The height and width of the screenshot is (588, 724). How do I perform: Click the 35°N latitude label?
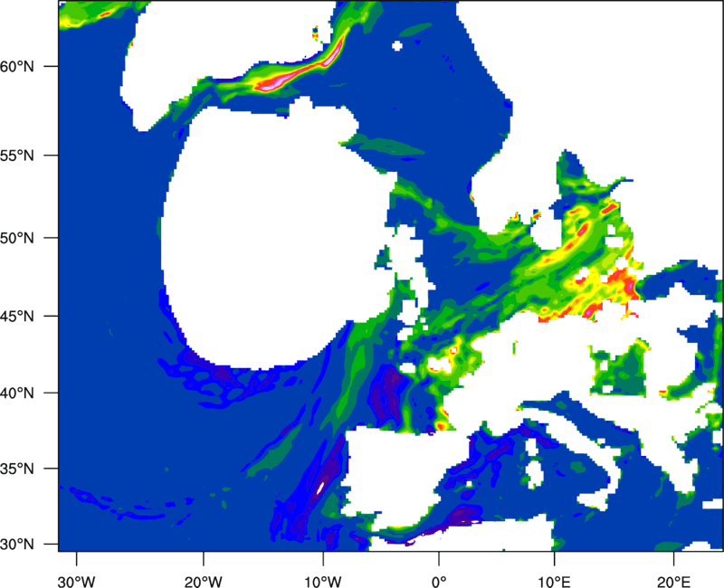point(16,469)
